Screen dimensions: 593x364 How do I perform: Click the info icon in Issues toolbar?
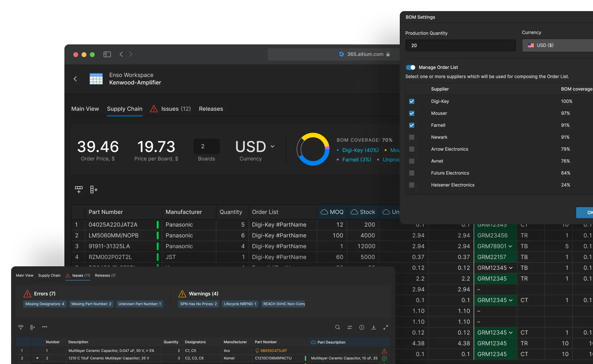[x=362, y=327]
